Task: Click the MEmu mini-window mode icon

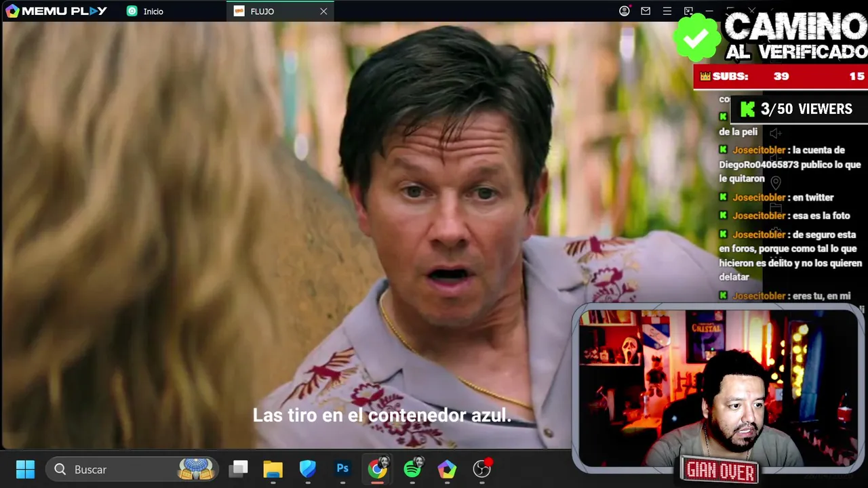Action: tap(688, 11)
